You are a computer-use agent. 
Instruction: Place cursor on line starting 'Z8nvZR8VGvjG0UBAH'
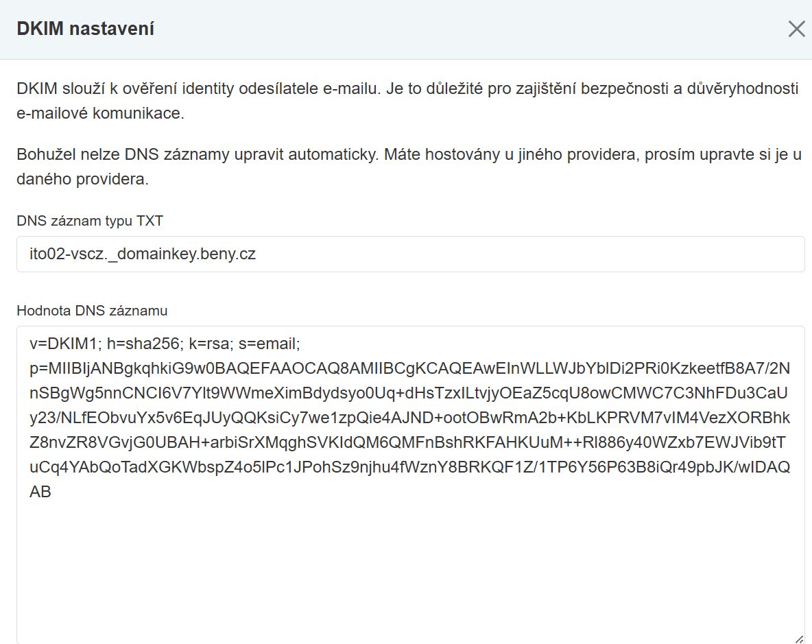tap(407, 442)
